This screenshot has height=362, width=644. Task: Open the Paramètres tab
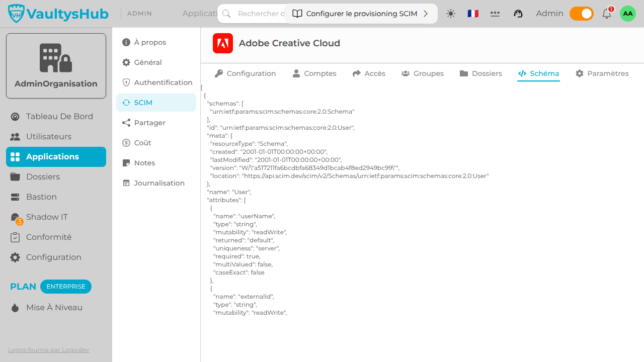click(602, 73)
